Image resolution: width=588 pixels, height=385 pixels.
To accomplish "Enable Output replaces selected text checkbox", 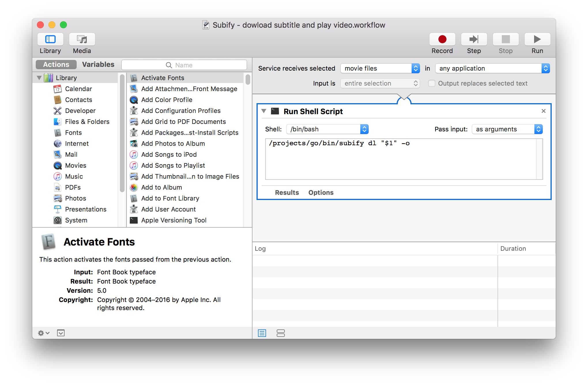I will tap(431, 83).
